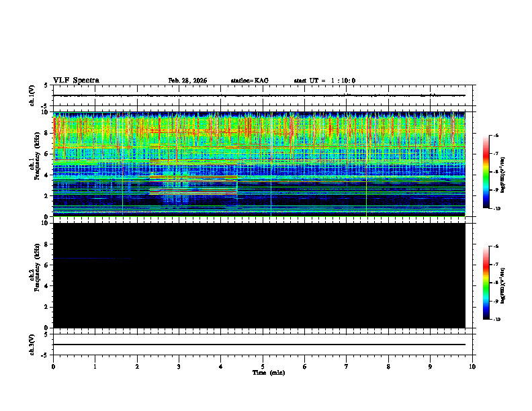Click the "-10" label on ch.1 color bar

point(496,209)
